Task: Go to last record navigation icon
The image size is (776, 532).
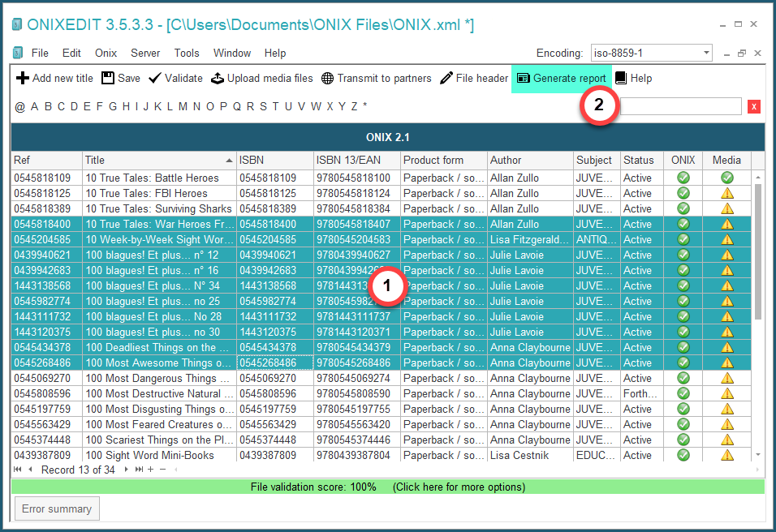Action: click(x=139, y=470)
